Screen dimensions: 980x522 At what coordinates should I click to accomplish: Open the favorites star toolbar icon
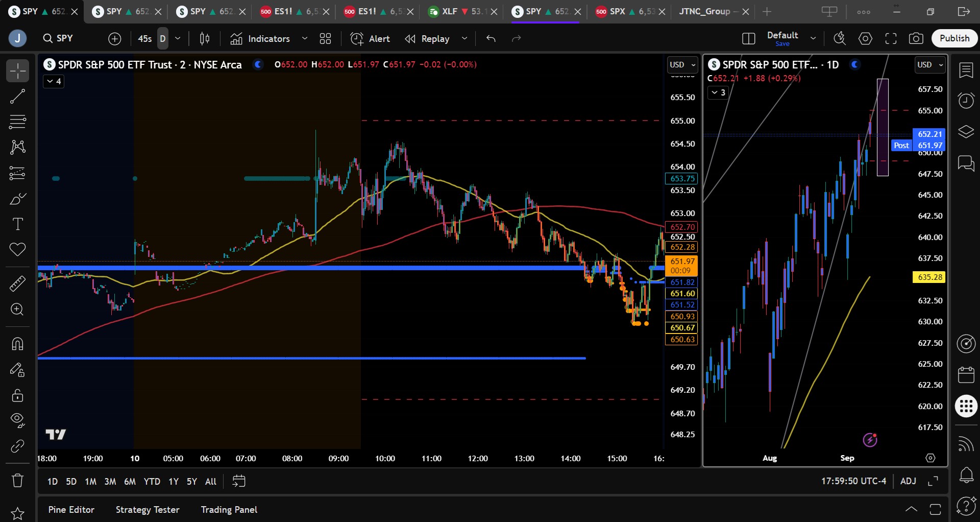point(17,513)
